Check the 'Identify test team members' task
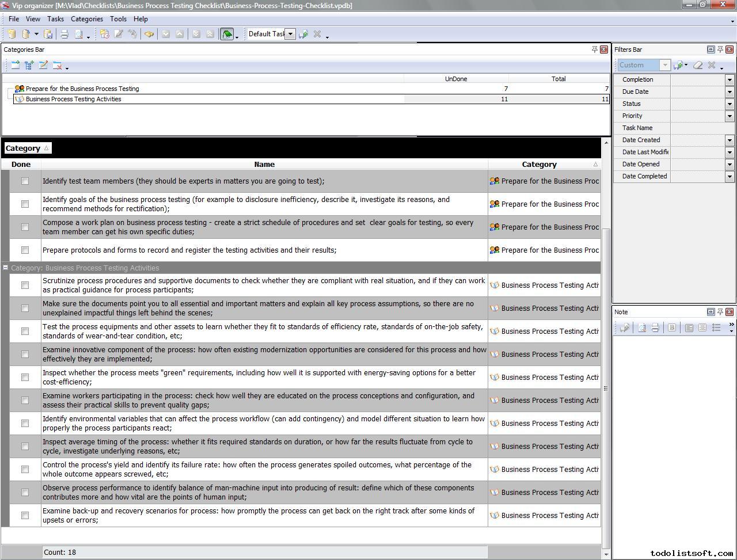Viewport: 737px width, 560px height. point(25,181)
